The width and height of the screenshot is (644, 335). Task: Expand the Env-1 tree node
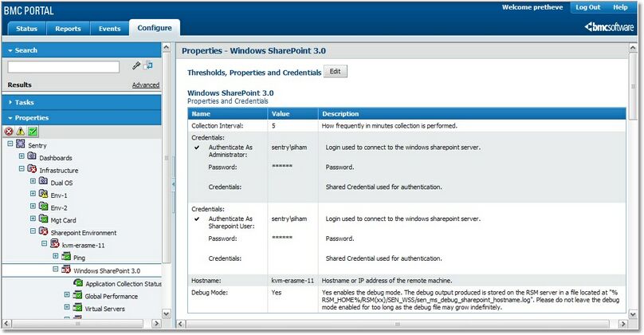(x=33, y=194)
